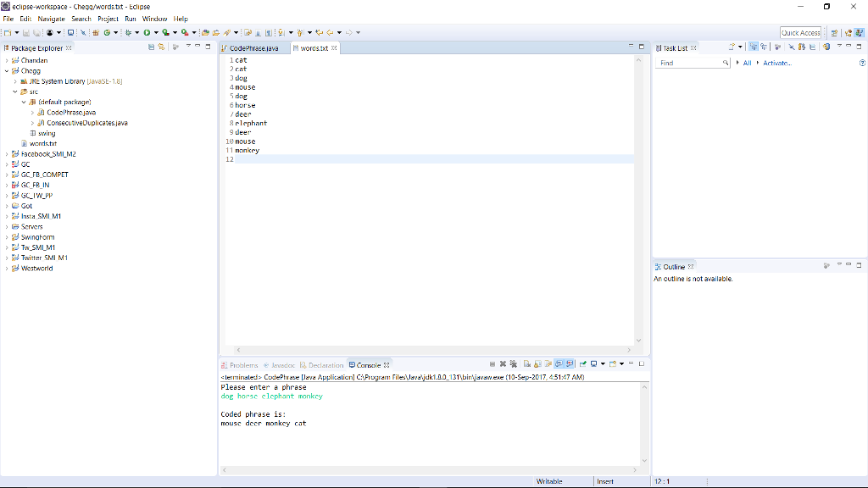Close the words.txt editor tab
The width and height of the screenshot is (868, 488).
334,48
